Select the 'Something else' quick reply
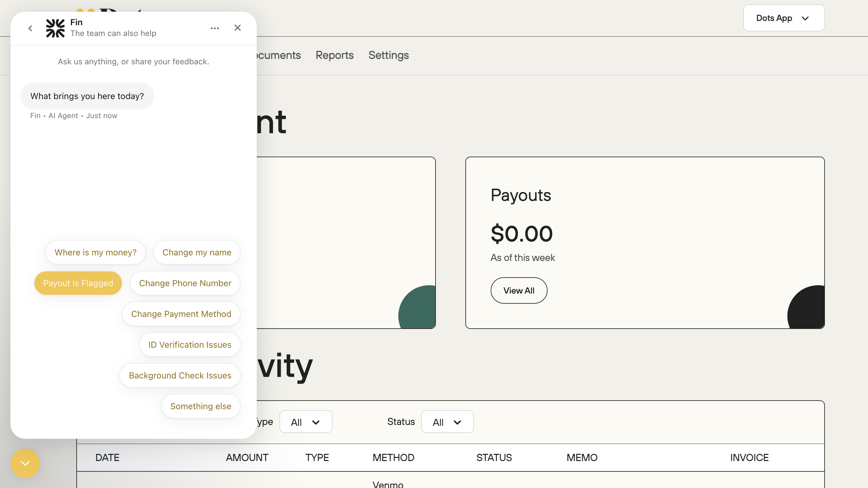This screenshot has height=488, width=868. (200, 406)
